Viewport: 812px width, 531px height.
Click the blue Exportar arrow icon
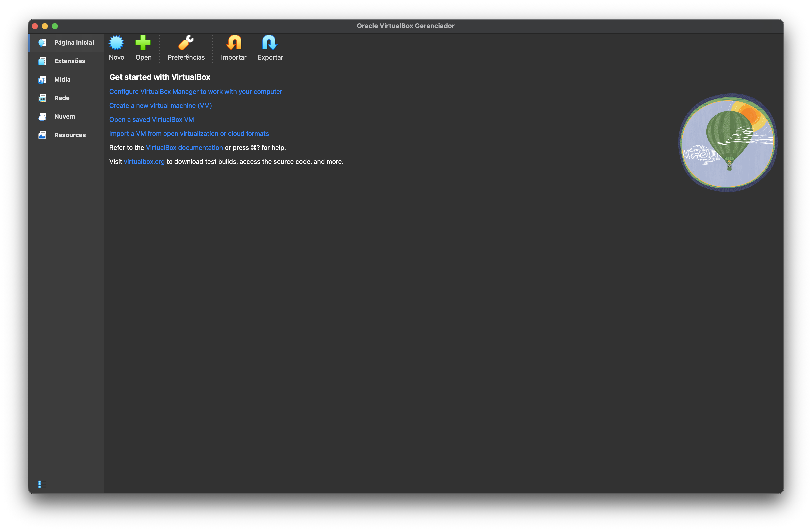pos(270,43)
